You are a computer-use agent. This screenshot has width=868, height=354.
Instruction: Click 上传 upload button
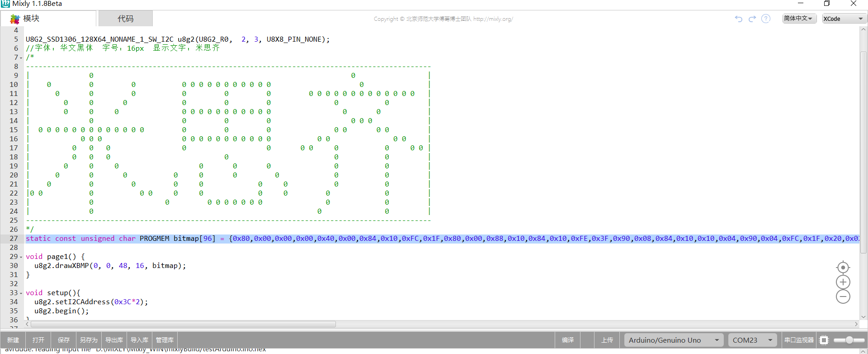point(607,340)
